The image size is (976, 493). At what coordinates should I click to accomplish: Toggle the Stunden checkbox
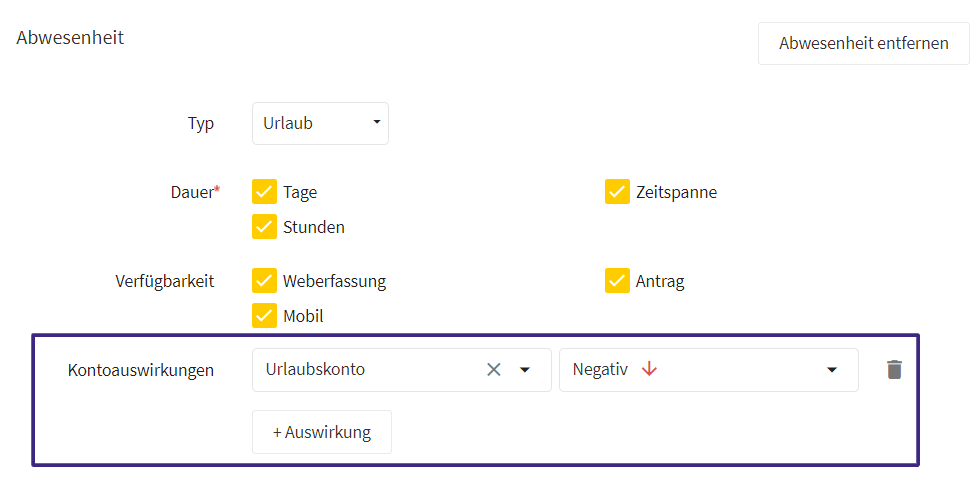pyautogui.click(x=264, y=227)
